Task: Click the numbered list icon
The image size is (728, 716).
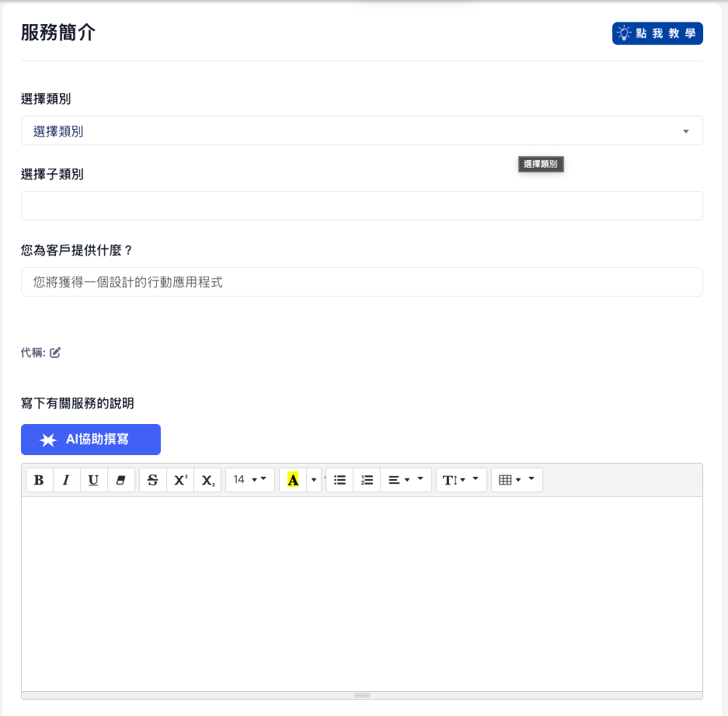Action: [x=366, y=479]
